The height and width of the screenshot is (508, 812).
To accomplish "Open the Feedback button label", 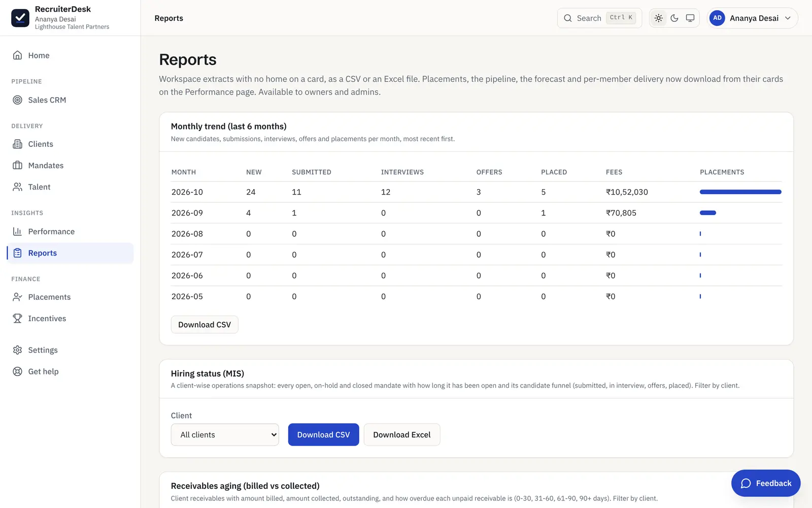I will click(773, 483).
